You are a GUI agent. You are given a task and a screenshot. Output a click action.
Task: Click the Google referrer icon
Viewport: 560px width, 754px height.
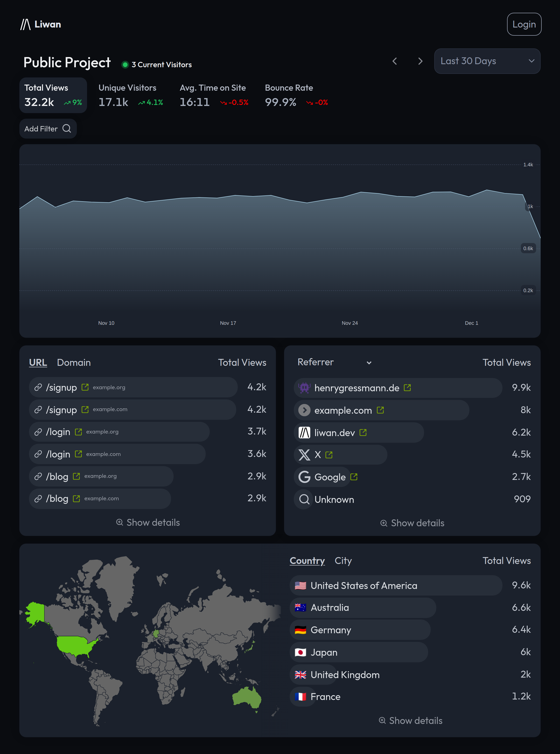point(304,477)
